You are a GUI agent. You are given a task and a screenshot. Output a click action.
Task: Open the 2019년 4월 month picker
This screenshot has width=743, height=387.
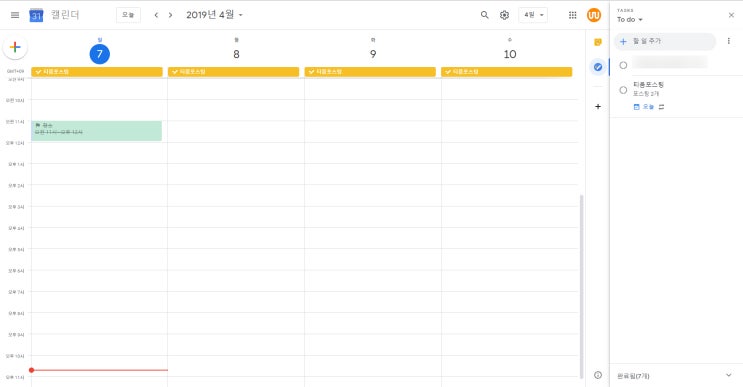tap(214, 15)
